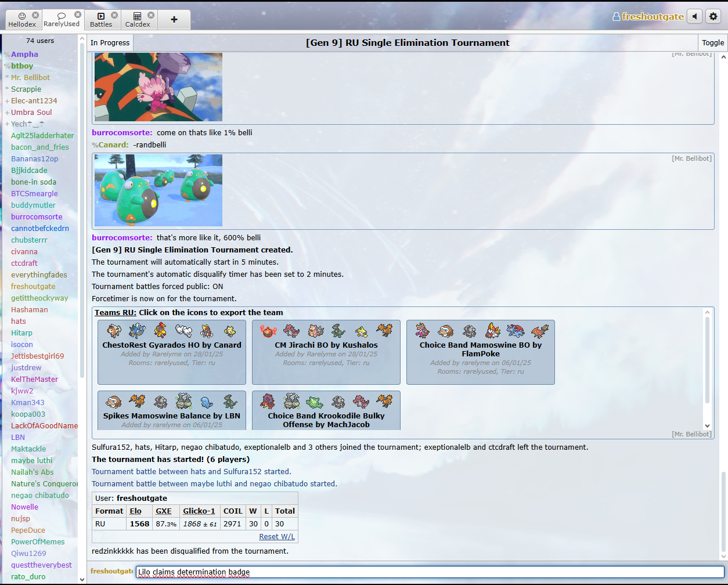Screen dimensions: 728x585
Task: Open a new tab with the plus button
Action: [x=174, y=19]
